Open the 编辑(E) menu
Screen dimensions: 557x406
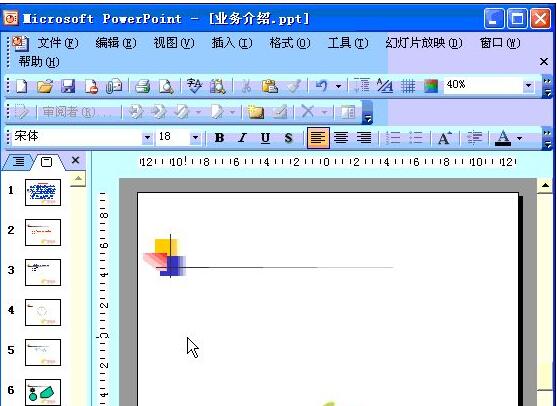116,43
